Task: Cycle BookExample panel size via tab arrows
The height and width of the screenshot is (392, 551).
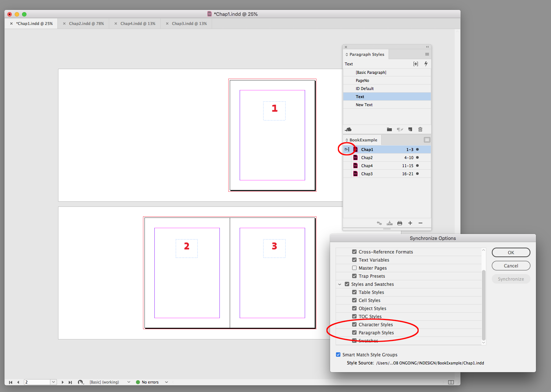Action: pos(347,140)
